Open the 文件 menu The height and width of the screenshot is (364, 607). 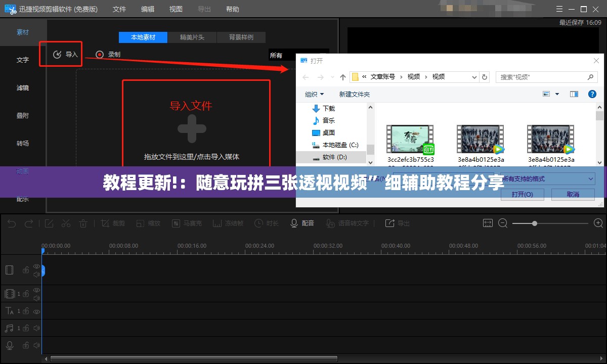[x=119, y=9]
